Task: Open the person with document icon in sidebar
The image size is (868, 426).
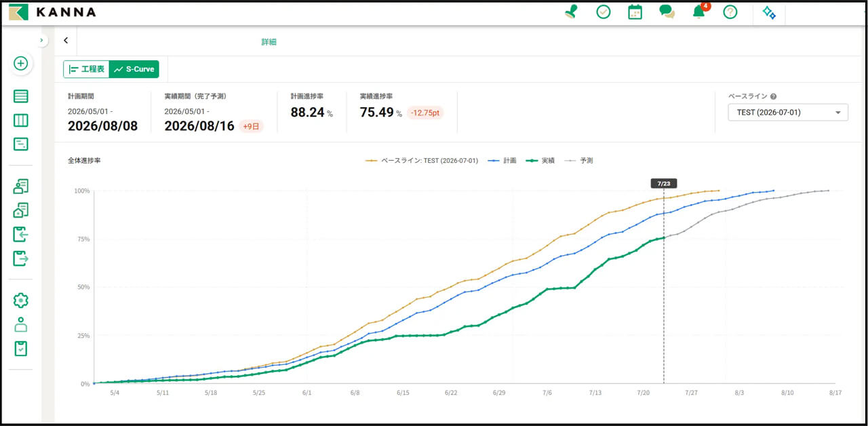Action: (21, 187)
